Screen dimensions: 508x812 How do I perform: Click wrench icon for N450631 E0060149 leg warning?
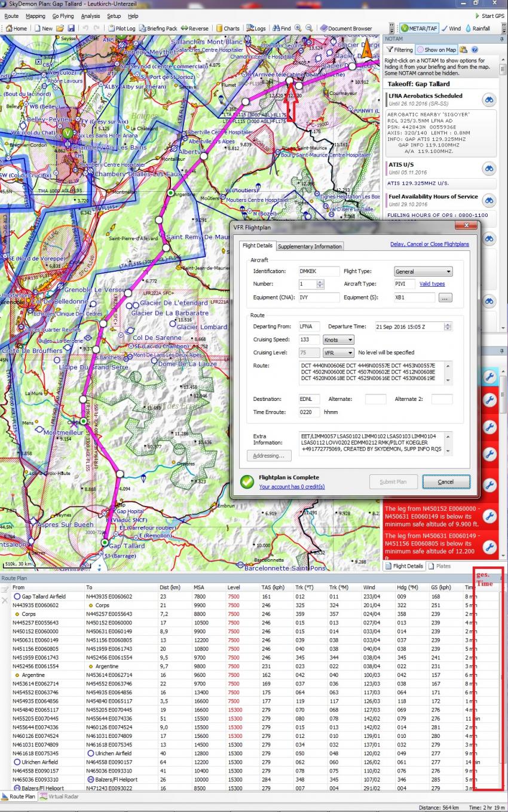pos(489,547)
